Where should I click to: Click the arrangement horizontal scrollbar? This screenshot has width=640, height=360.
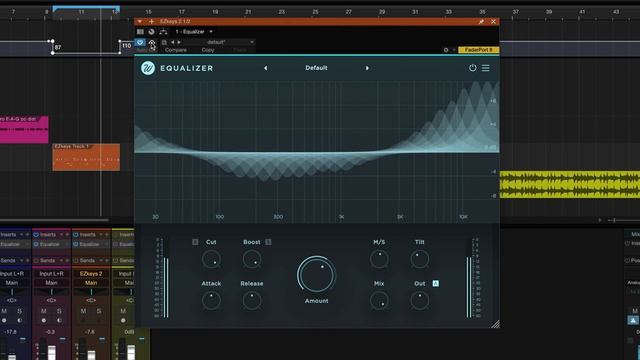pyautogui.click(x=55, y=220)
